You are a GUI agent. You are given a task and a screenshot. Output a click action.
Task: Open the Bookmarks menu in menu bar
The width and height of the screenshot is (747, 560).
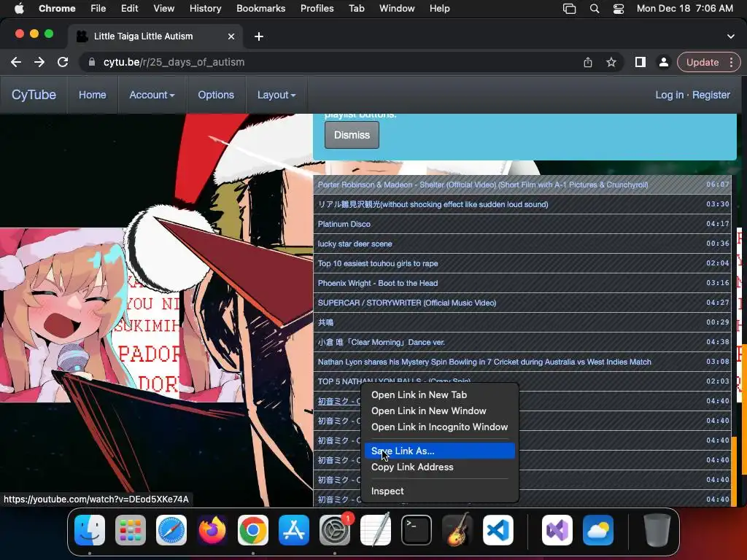(x=260, y=9)
